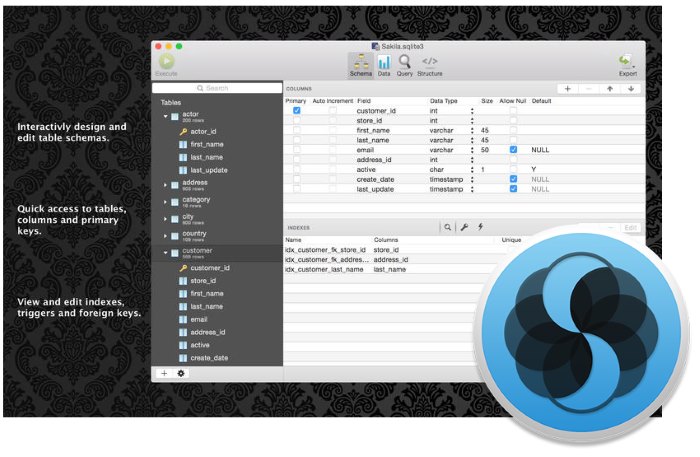
Task: Toggle Allow Null for last_update row
Action: pyautogui.click(x=513, y=189)
